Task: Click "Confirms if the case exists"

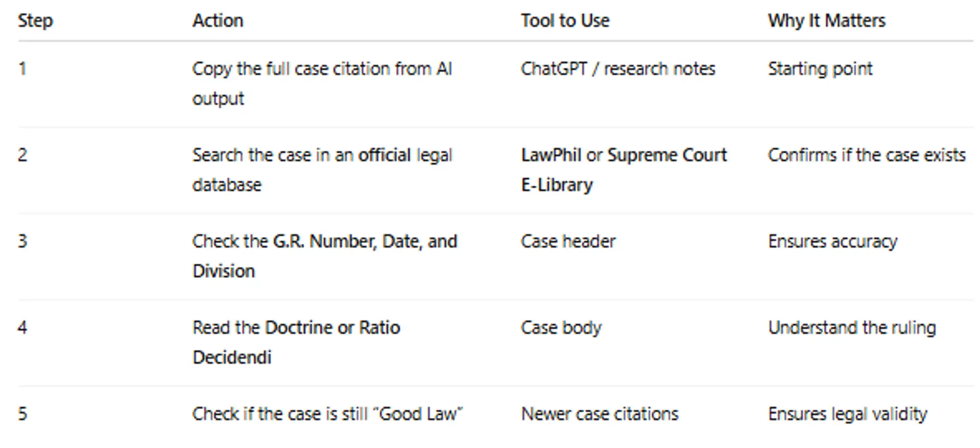Action: point(867,155)
